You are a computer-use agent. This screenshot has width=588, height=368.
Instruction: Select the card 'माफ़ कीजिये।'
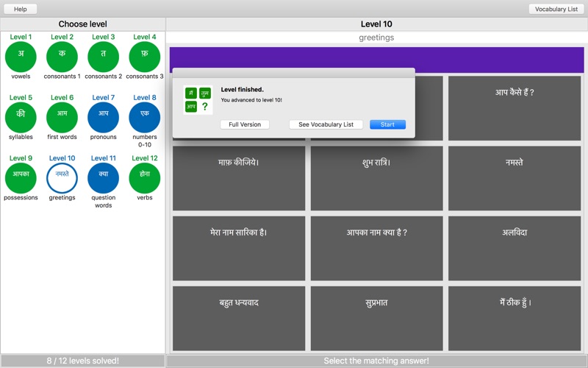coord(239,178)
